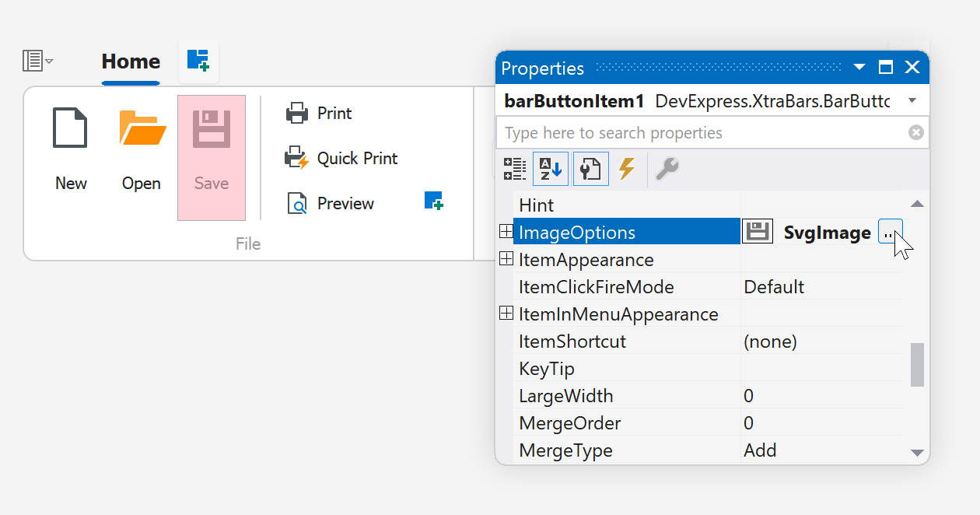Show Events with the lightning icon
This screenshot has height=515, width=980.
tap(627, 169)
